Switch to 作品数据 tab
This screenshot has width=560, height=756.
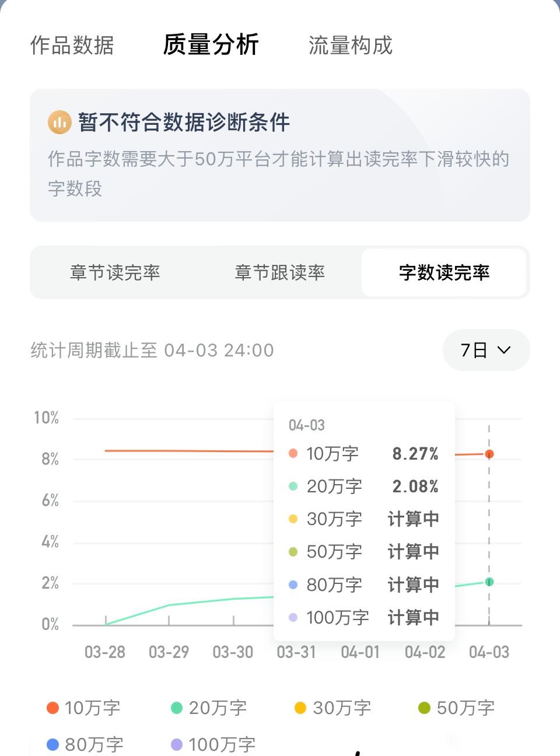click(72, 45)
